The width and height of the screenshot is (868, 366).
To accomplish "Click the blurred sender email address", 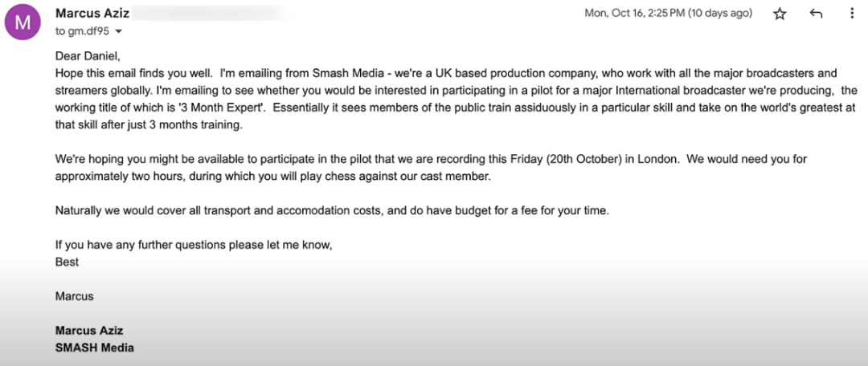I will tap(209, 14).
